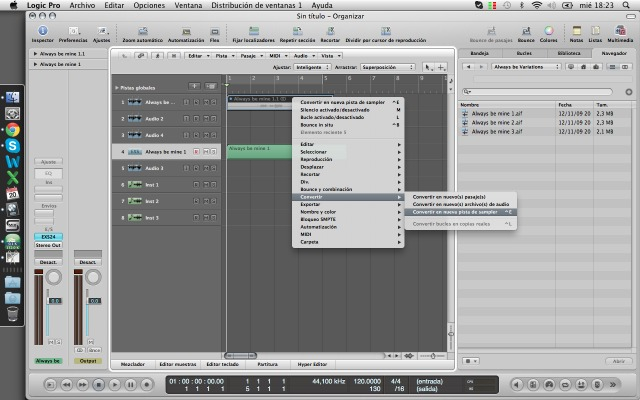
Task: Expand the Pistas globales disclosure triangle
Action: [x=115, y=88]
